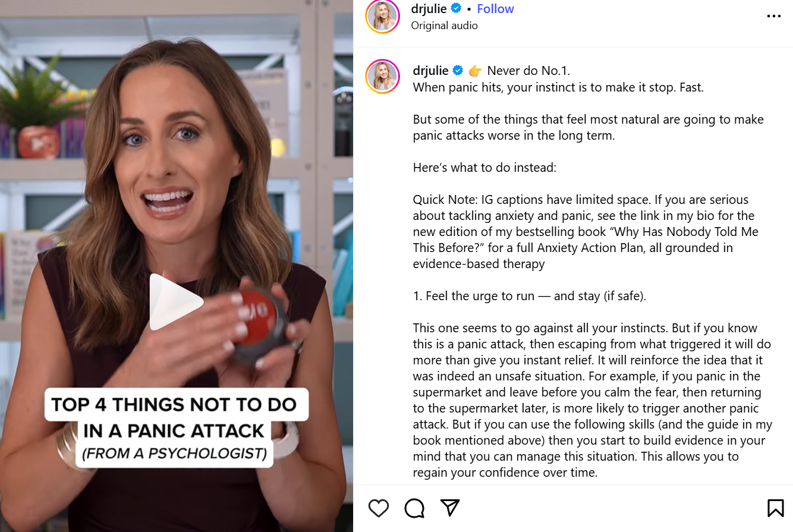Click the 'Top 4 things not to do' video overlay text

tap(174, 417)
